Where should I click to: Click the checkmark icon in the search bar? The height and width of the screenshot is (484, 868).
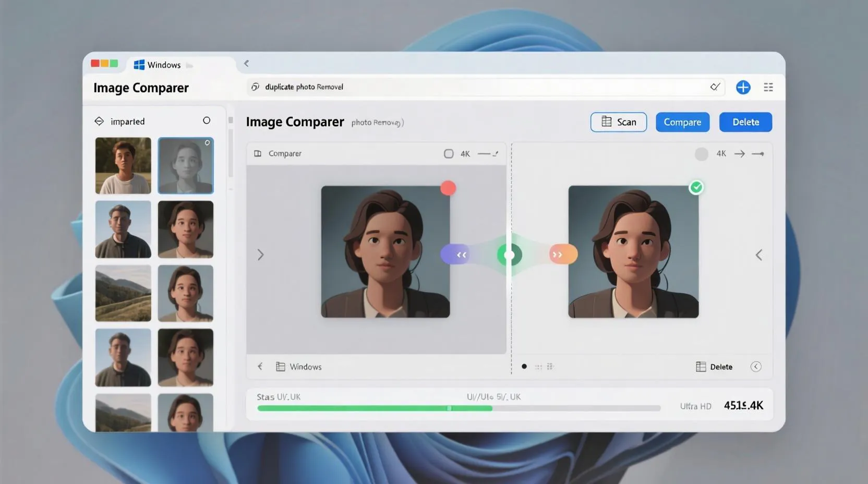[715, 87]
